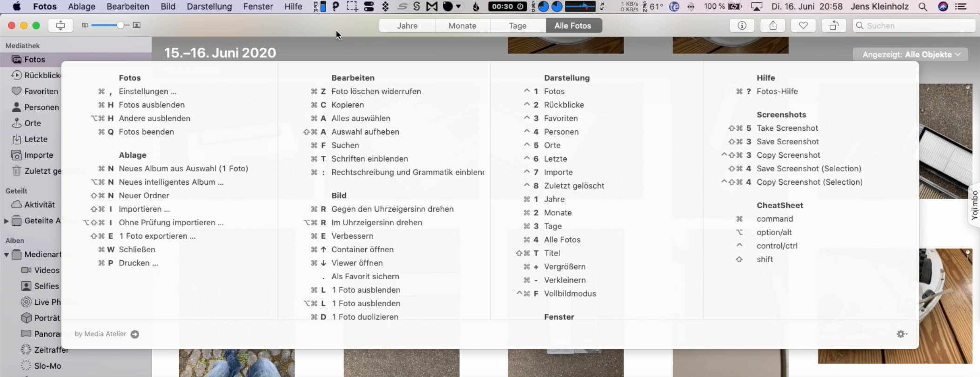Open the Bild menu
This screenshot has height=377, width=980.
pyautogui.click(x=168, y=7)
